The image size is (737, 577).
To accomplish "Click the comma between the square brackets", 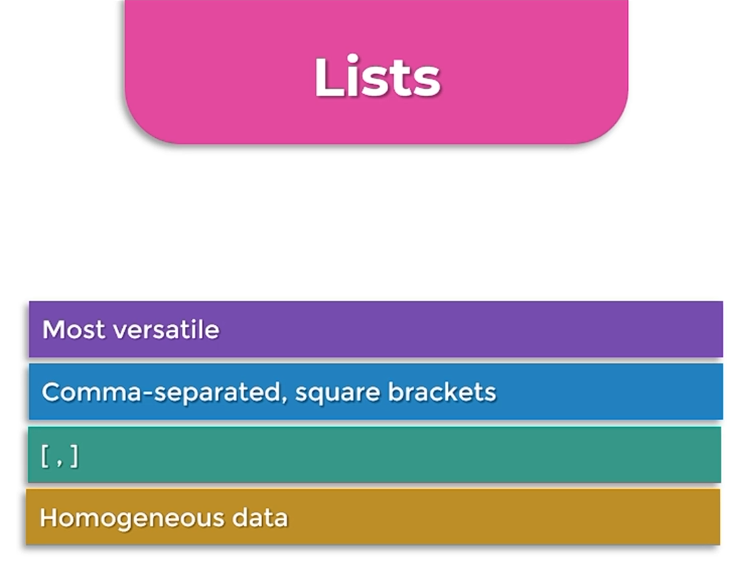I will (x=60, y=460).
